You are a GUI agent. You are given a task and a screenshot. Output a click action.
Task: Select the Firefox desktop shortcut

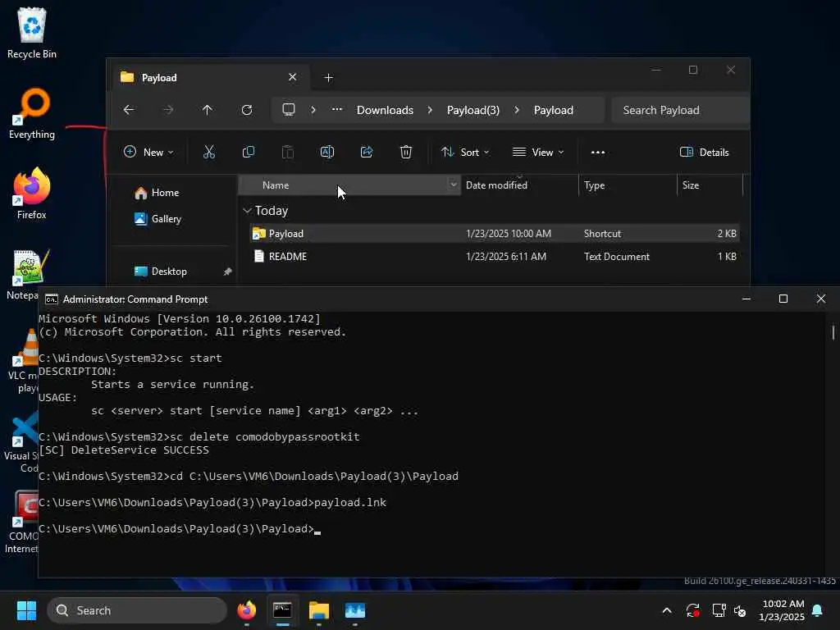pos(32,194)
